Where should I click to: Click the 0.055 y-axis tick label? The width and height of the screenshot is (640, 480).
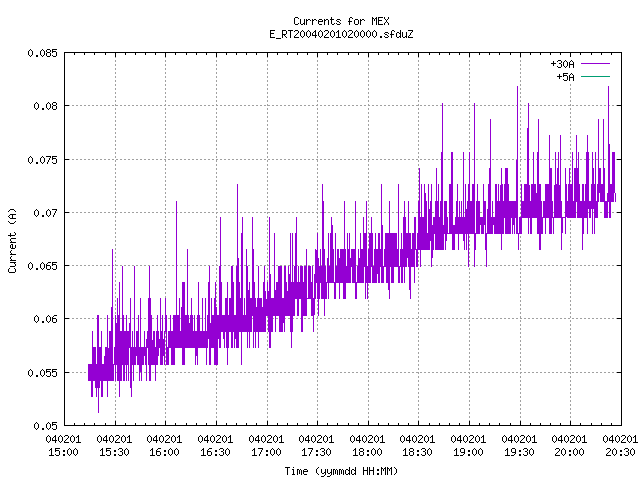(42, 373)
